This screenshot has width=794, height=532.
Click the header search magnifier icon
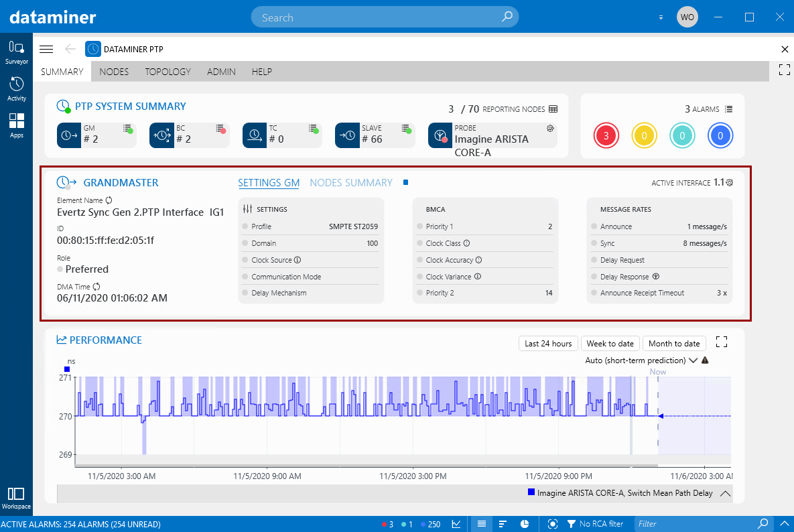[507, 17]
